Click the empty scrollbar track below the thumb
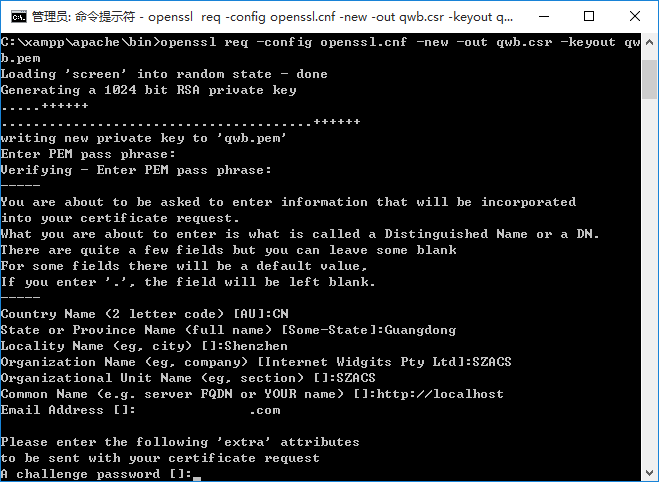This screenshot has height=482, width=659. [x=650, y=300]
